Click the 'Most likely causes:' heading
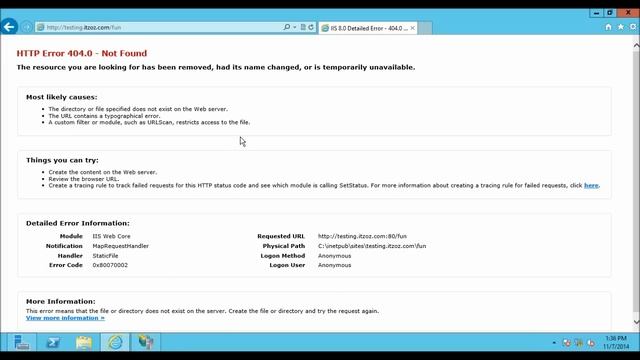The image size is (640, 360). pos(62,97)
